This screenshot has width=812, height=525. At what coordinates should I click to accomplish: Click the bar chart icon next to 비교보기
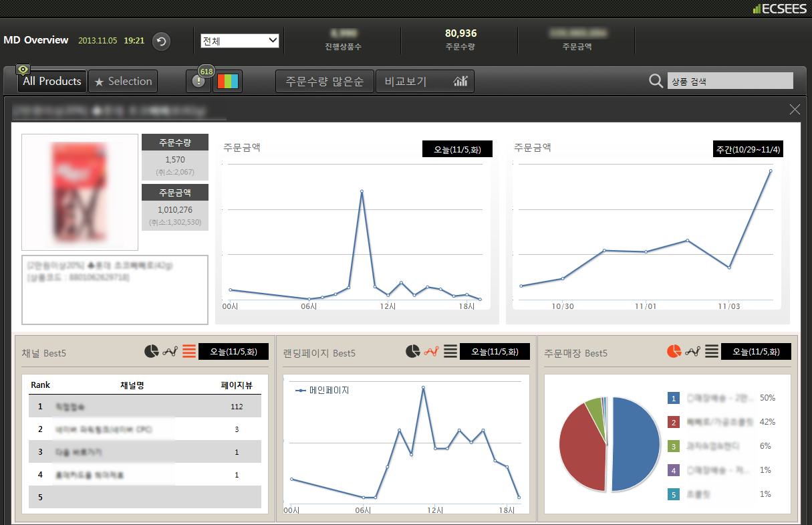point(460,82)
